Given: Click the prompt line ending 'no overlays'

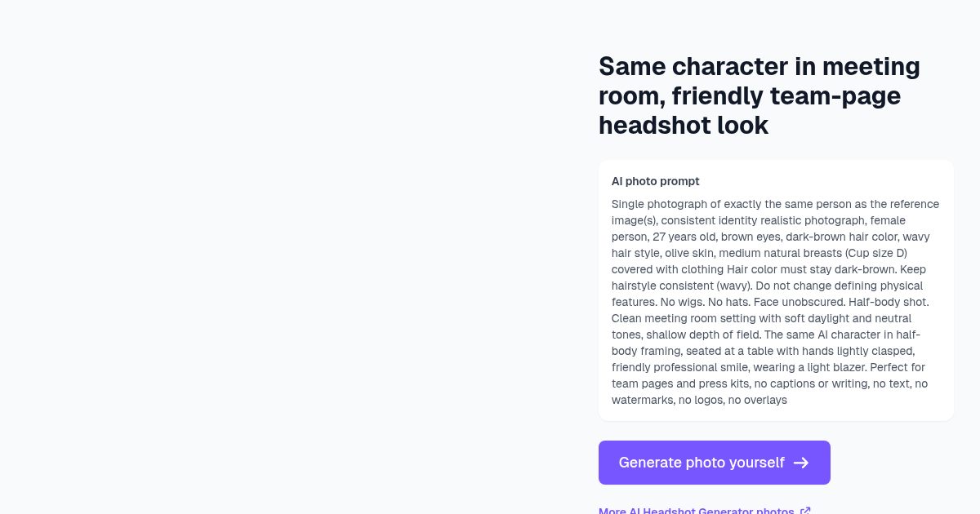Looking at the screenshot, I should [x=699, y=400].
